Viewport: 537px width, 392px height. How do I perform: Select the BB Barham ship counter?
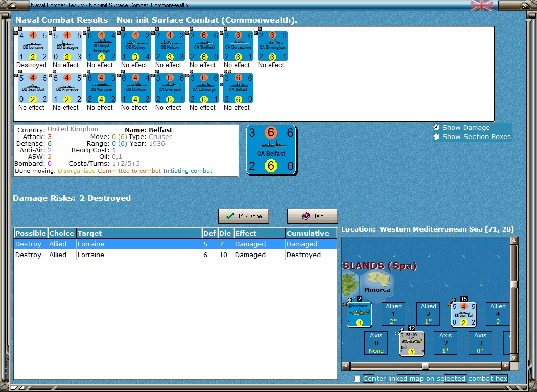(x=135, y=88)
